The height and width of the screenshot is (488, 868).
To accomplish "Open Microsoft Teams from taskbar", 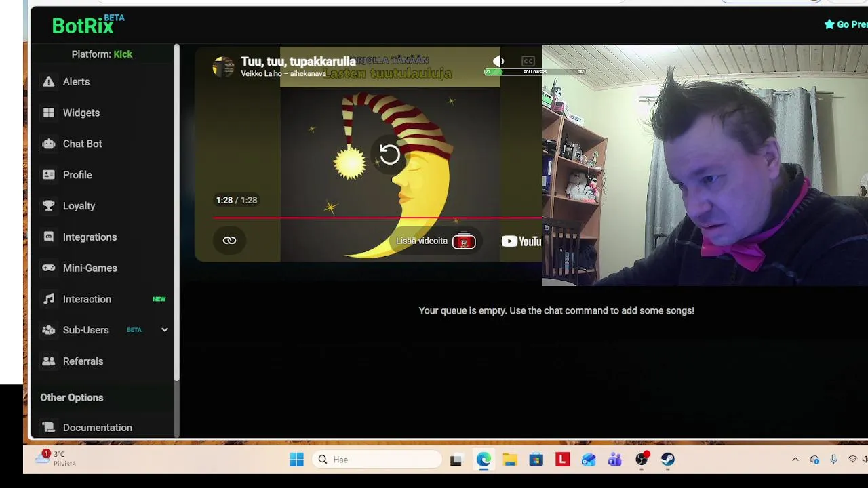I will pos(615,460).
